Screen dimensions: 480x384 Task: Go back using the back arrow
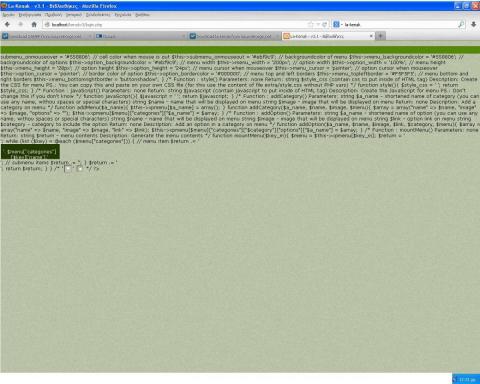click(7, 24)
